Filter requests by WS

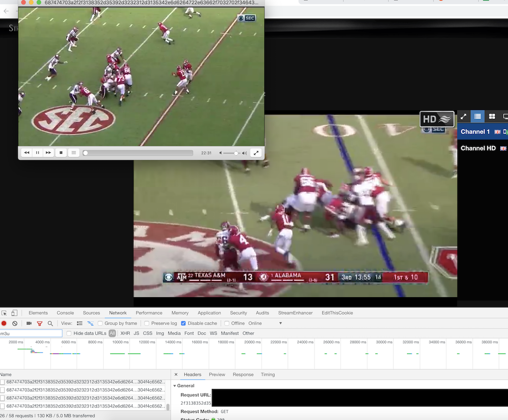point(213,333)
